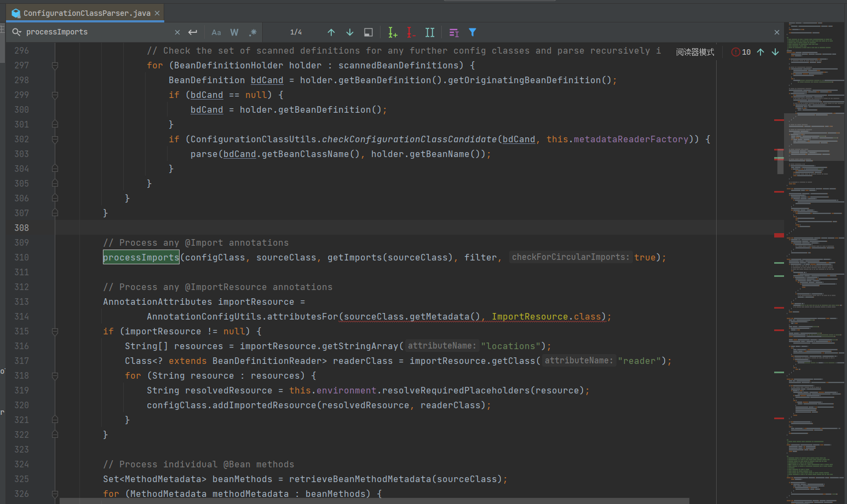
Task: Toggle Match Case (Aa) in search
Action: 216,32
